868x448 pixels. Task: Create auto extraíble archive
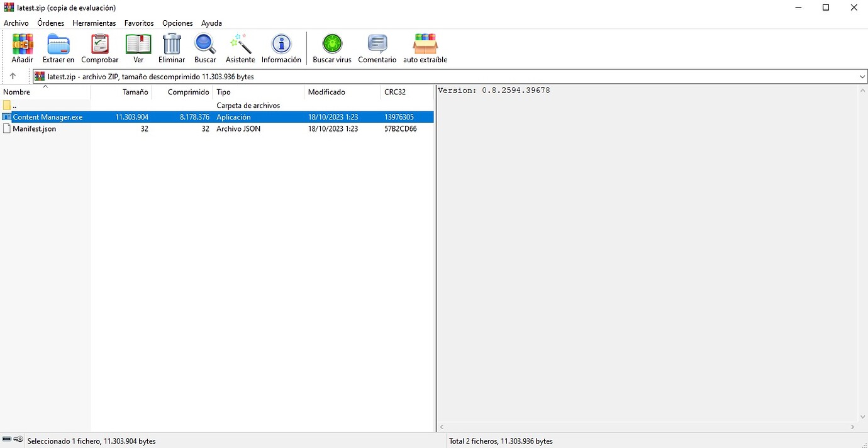[x=425, y=48]
